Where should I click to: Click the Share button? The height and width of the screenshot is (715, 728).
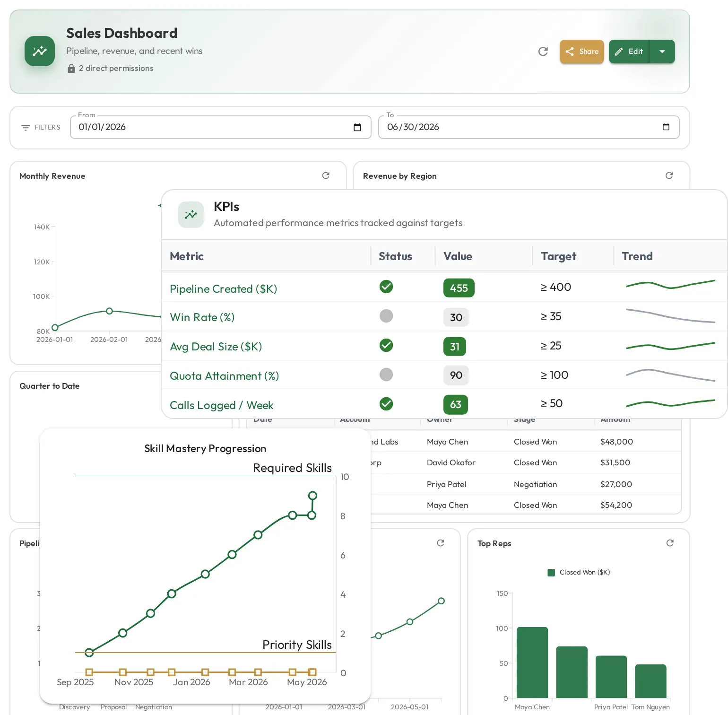582,52
